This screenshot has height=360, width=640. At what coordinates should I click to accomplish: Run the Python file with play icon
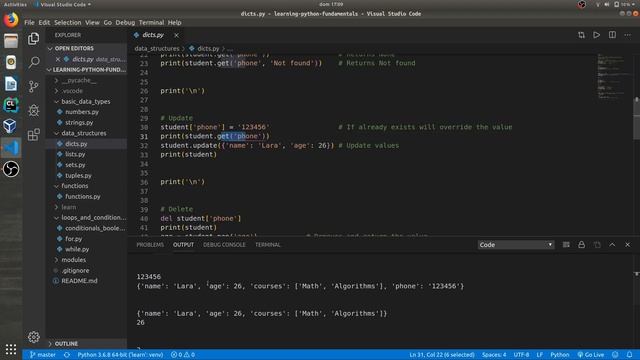pyautogui.click(x=596, y=35)
